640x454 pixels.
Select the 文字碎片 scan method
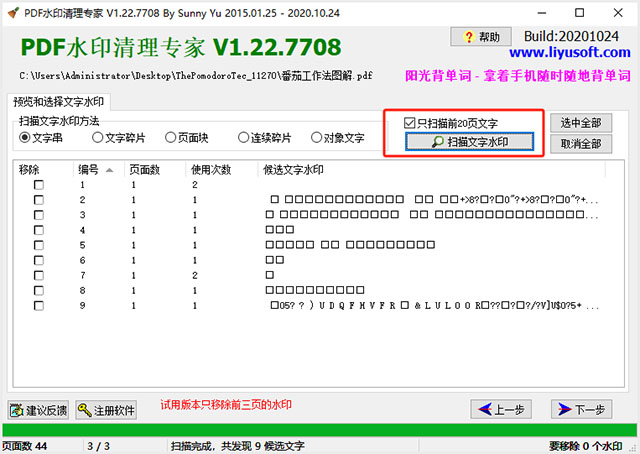[119, 138]
